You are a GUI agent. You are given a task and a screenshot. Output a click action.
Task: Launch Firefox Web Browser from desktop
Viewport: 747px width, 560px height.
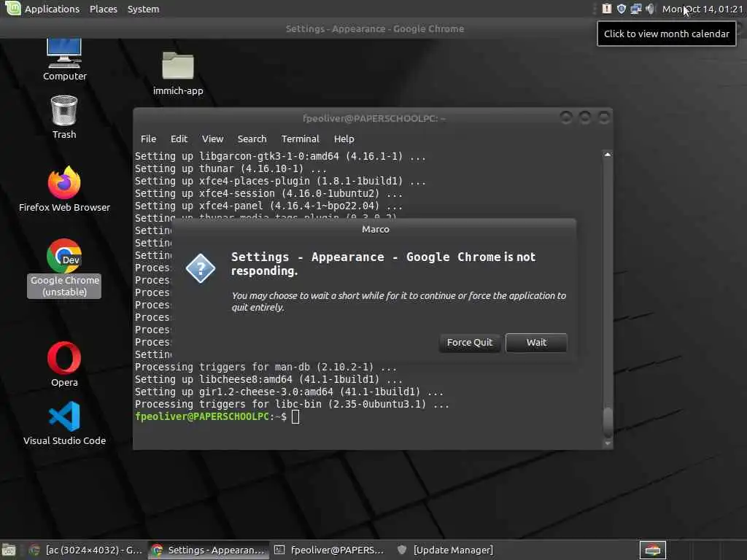coord(64,189)
